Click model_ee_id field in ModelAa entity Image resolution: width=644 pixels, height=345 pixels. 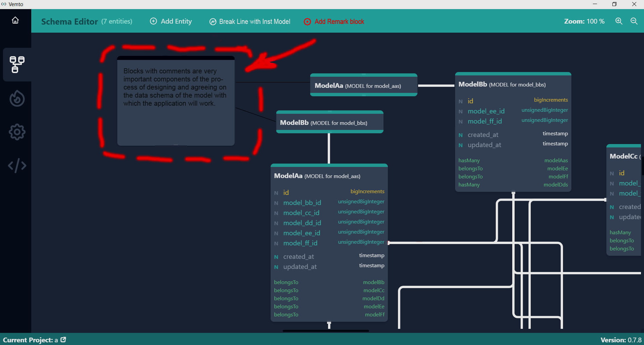click(329, 233)
